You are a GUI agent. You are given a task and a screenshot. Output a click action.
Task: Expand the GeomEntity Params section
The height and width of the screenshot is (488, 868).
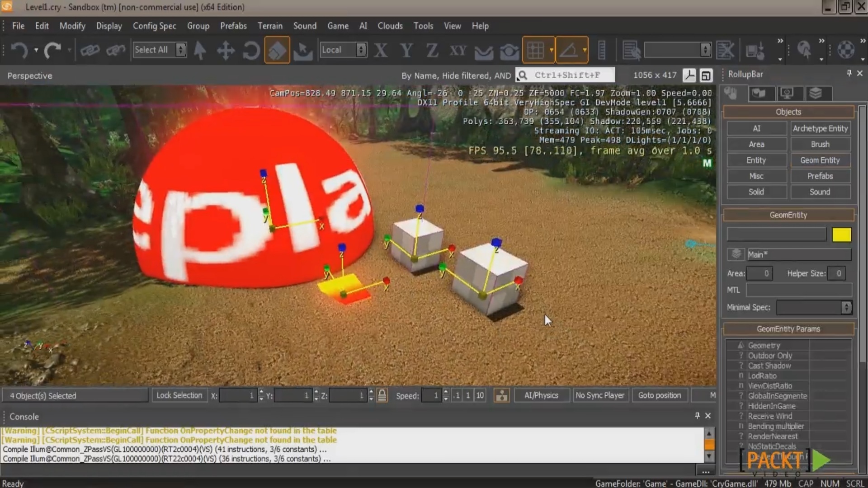tap(788, 328)
